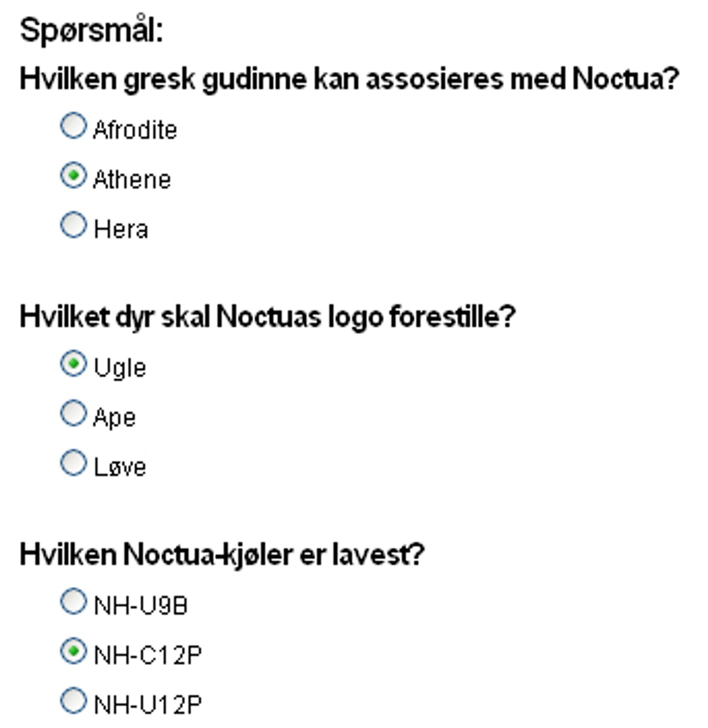Select the Ape radio option
This screenshot has width=708, height=728.
[74, 413]
